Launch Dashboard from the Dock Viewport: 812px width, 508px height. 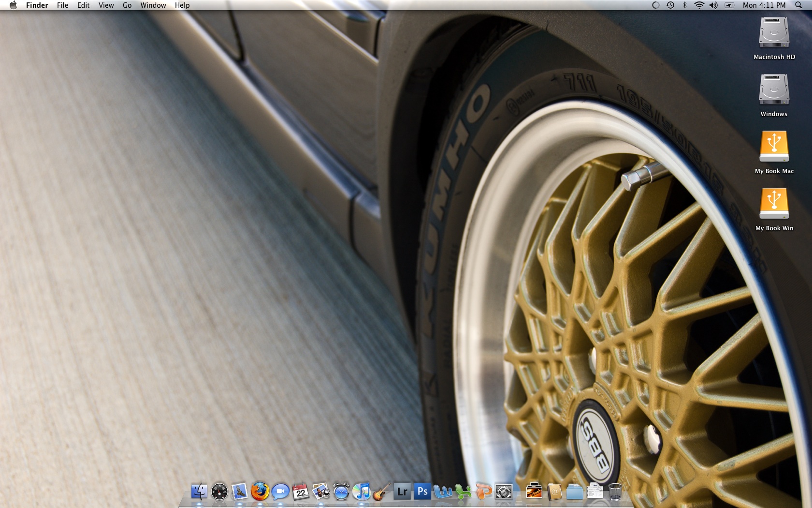tap(219, 492)
